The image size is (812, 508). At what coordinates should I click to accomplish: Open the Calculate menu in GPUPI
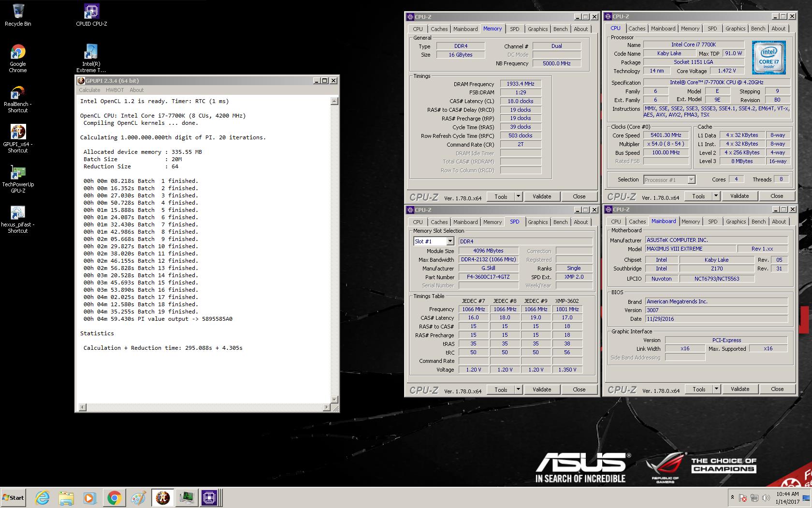click(89, 90)
